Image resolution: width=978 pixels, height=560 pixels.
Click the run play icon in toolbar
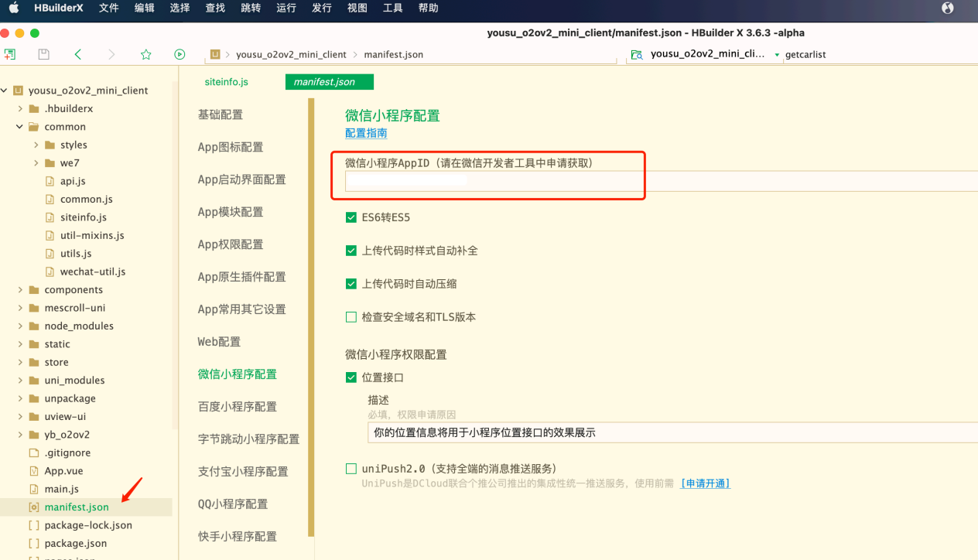(x=180, y=54)
